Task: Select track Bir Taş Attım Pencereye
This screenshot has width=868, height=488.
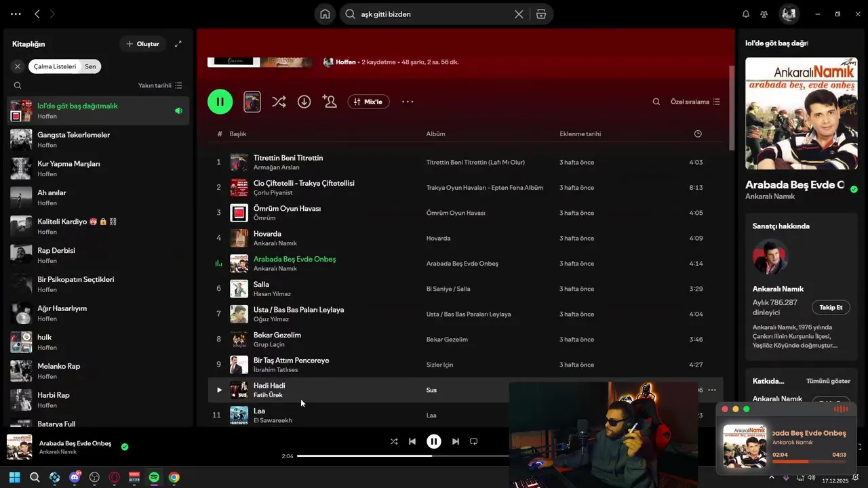Action: pos(291,360)
